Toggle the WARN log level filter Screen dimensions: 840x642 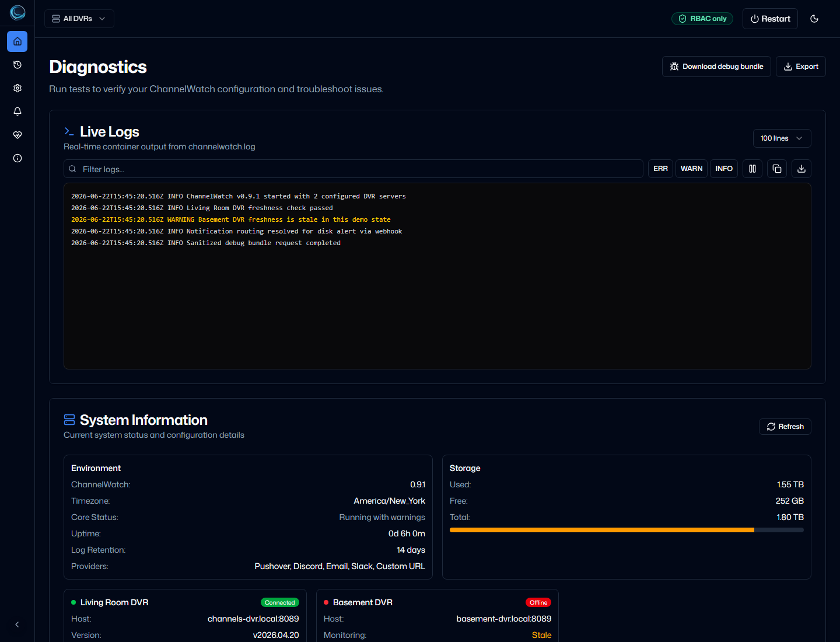point(691,169)
